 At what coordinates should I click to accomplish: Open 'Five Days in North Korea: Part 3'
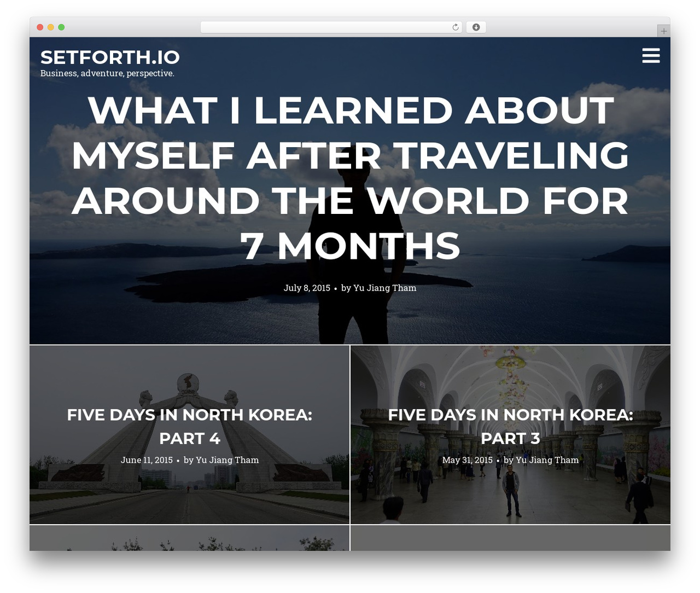click(x=510, y=426)
